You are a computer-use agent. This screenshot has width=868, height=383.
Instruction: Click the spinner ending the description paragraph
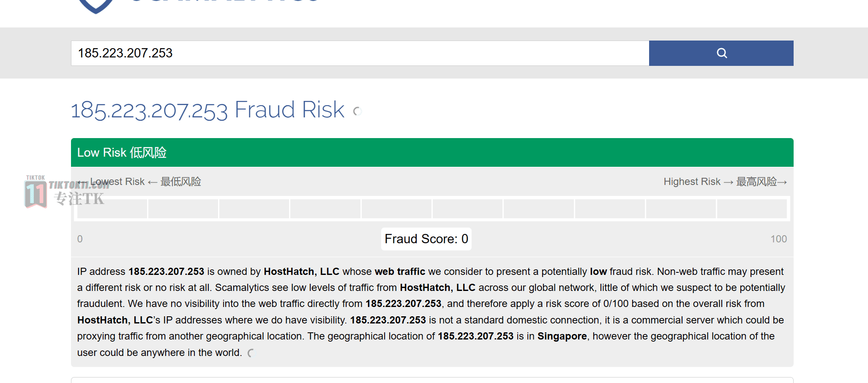(x=251, y=353)
